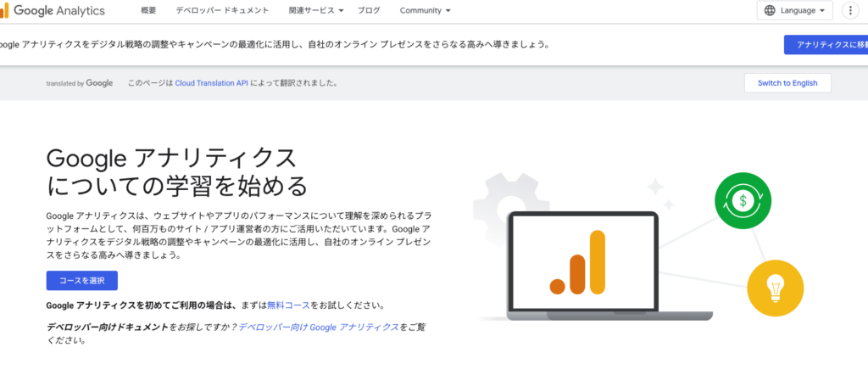Click the text Google アナリティクスを初めてご利用の場合は
Viewport: 868px width, 392px height.
pos(142,305)
